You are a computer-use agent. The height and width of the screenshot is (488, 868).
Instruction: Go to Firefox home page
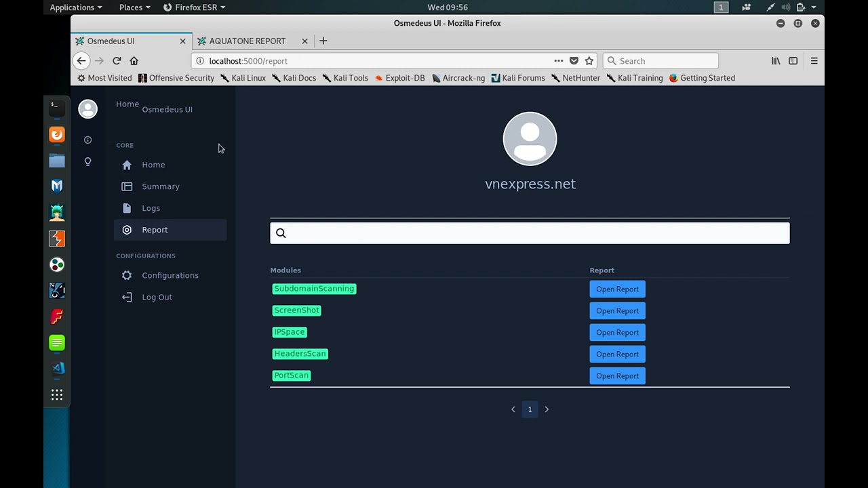coord(134,60)
